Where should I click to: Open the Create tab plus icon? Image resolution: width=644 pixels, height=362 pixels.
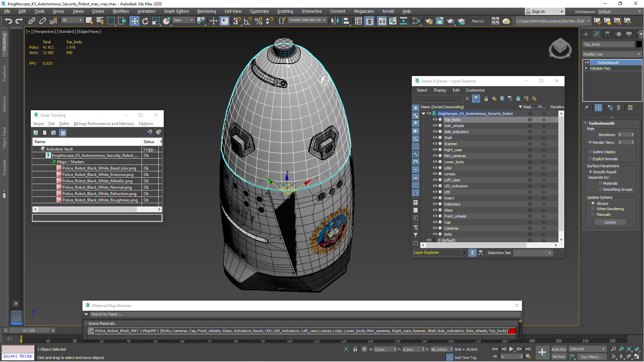pyautogui.click(x=586, y=34)
